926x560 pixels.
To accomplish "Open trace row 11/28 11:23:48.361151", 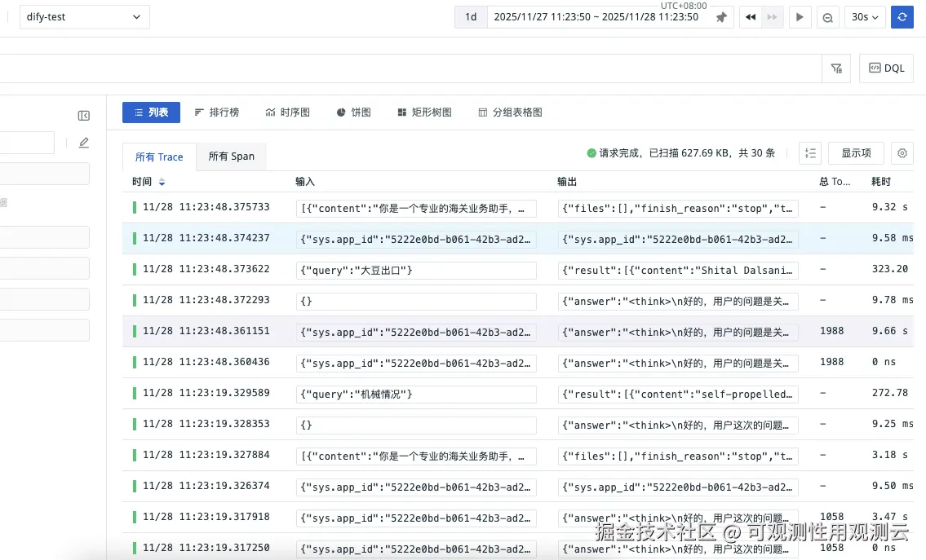I will pyautogui.click(x=518, y=332).
